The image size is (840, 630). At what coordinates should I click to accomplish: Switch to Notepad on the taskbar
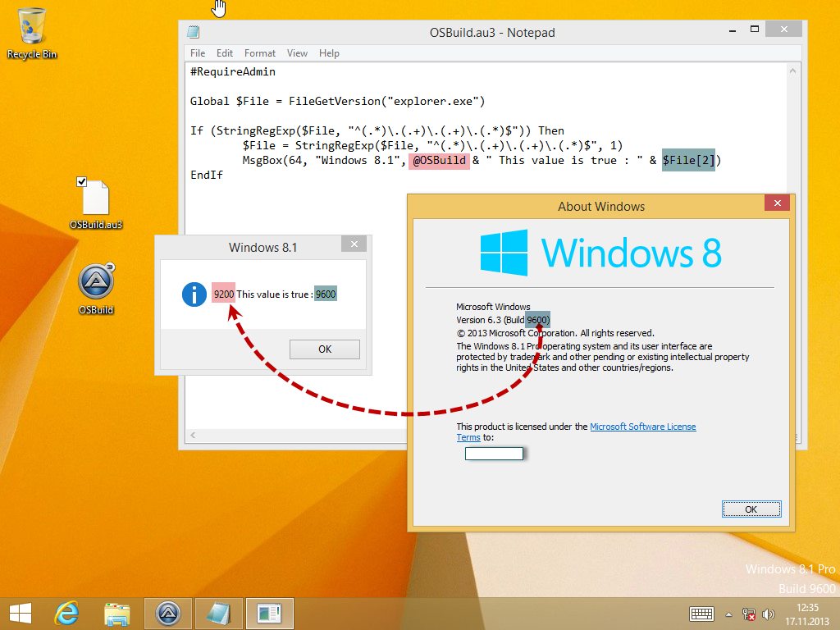click(218, 614)
